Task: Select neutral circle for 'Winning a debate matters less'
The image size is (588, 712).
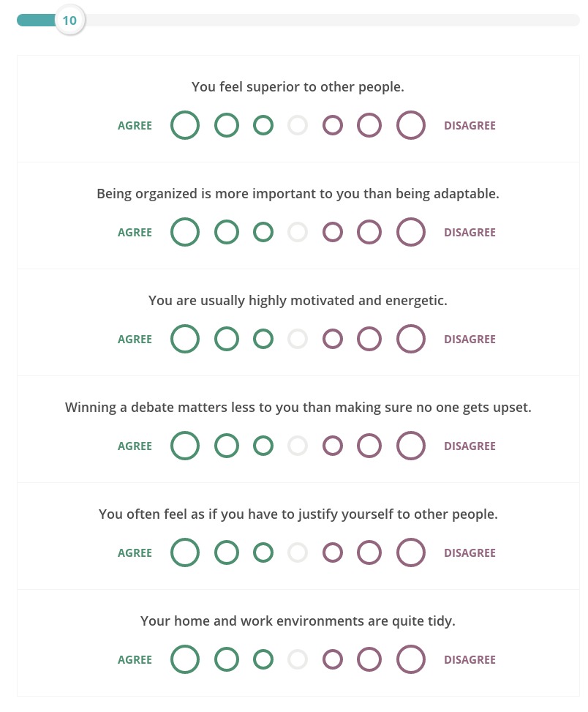Action: pos(298,446)
